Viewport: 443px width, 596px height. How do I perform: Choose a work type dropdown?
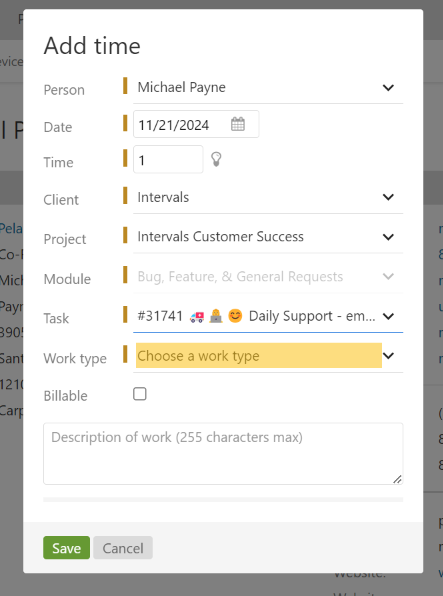[268, 356]
